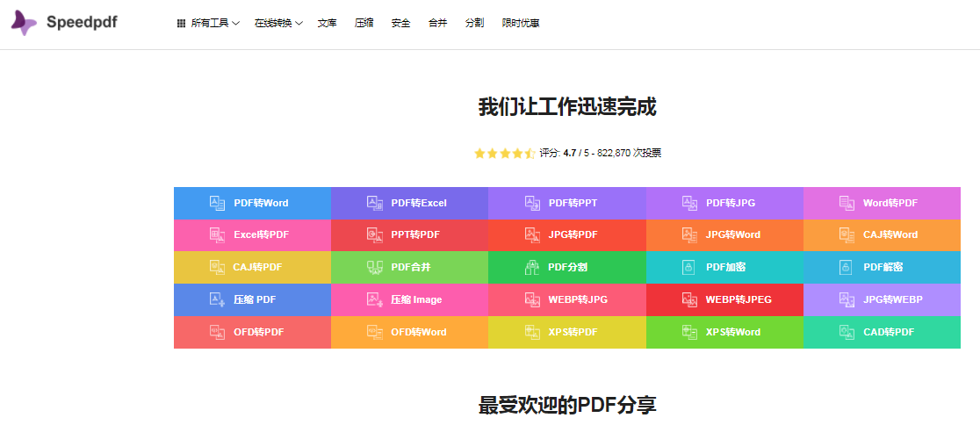Open the Word转PDF converter label
The width and height of the screenshot is (980, 425).
pos(890,203)
